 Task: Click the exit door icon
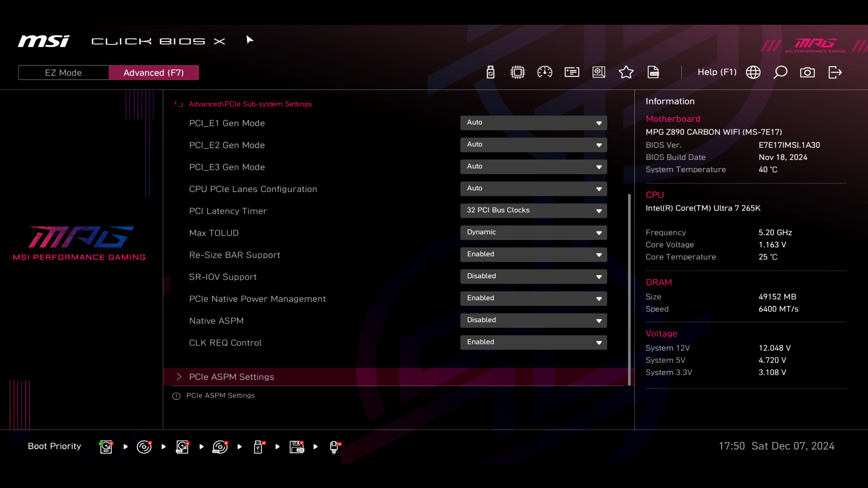[x=835, y=72]
